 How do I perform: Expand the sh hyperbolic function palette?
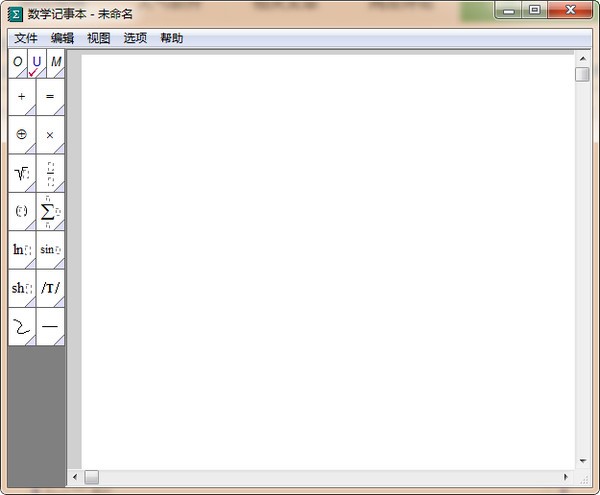pos(22,288)
